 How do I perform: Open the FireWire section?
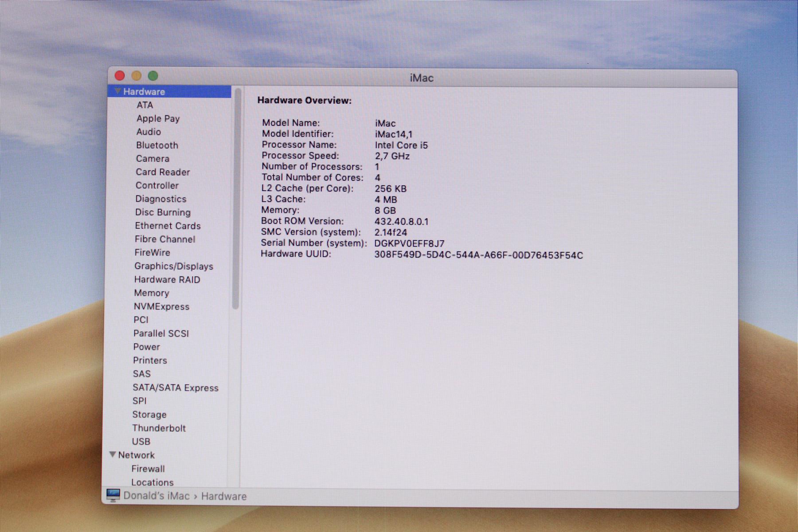[x=152, y=253]
